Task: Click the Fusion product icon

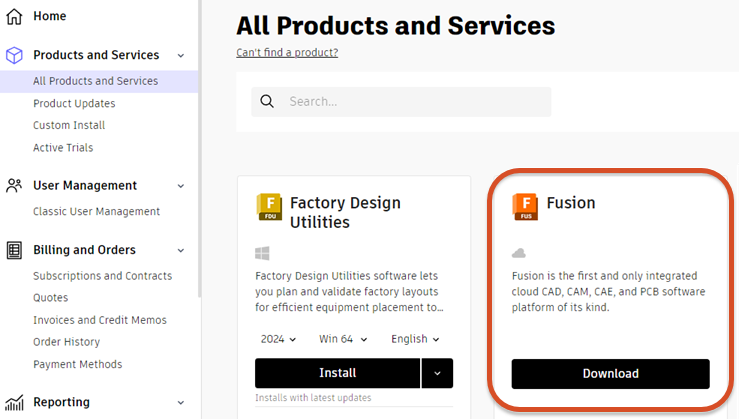Action: (525, 206)
